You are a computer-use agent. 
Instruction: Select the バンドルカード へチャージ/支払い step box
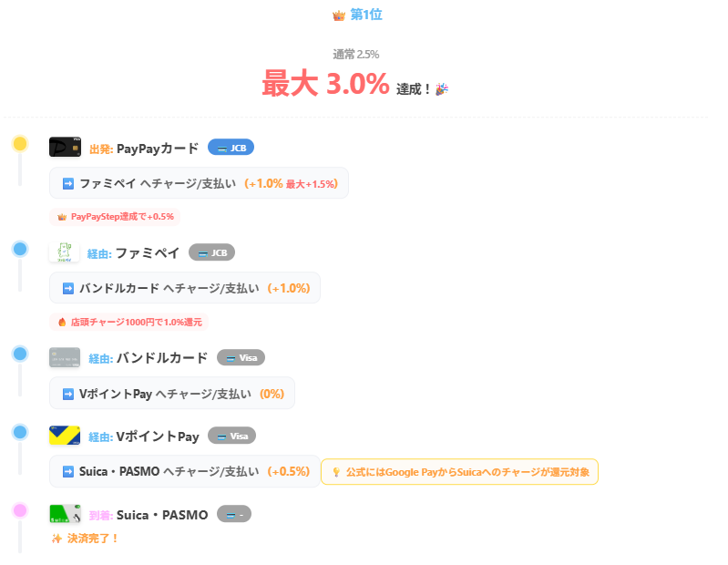[x=185, y=288]
